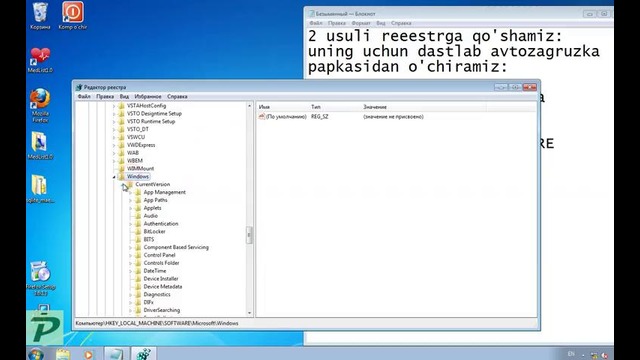Select the (По умолчанию) value string icon
The image size is (640, 360).
click(262, 117)
